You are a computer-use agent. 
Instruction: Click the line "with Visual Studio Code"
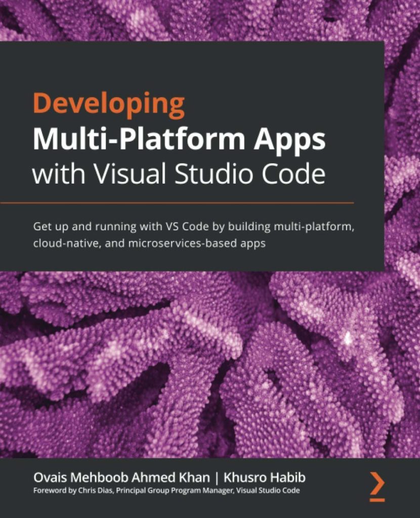pyautogui.click(x=179, y=174)
